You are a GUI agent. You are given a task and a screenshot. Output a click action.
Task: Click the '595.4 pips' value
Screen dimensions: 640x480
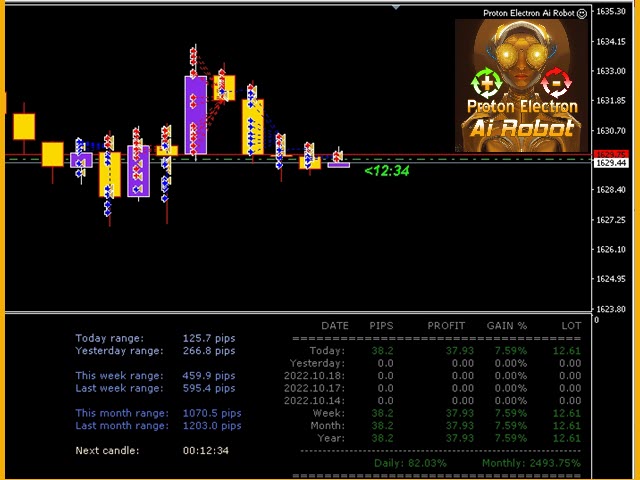pyautogui.click(x=209, y=388)
